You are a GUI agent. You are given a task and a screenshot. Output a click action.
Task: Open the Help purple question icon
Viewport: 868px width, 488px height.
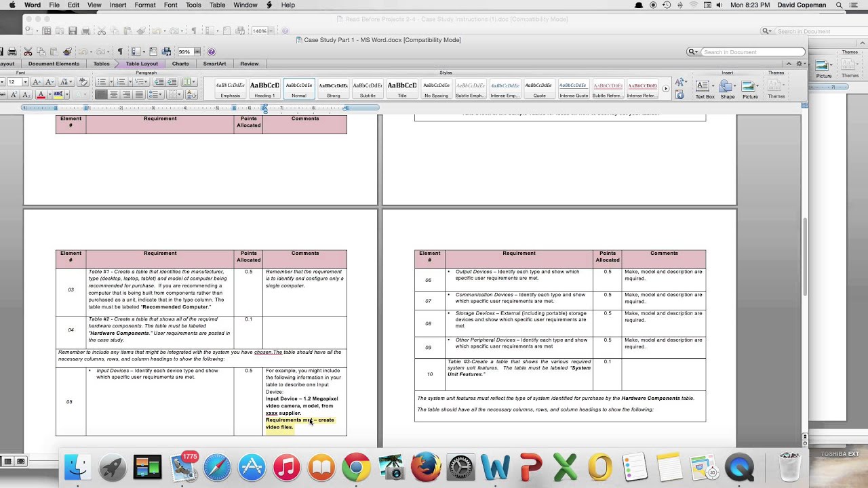pyautogui.click(x=212, y=52)
